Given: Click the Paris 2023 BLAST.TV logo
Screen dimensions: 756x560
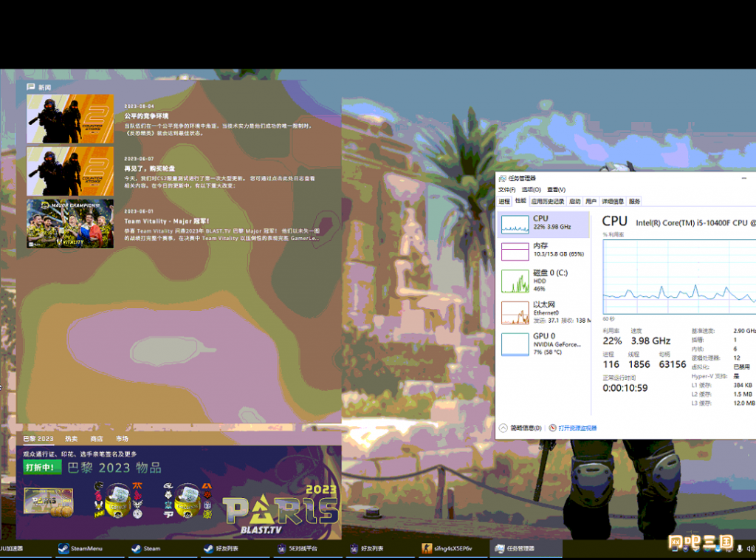Looking at the screenshot, I should 281,509.
